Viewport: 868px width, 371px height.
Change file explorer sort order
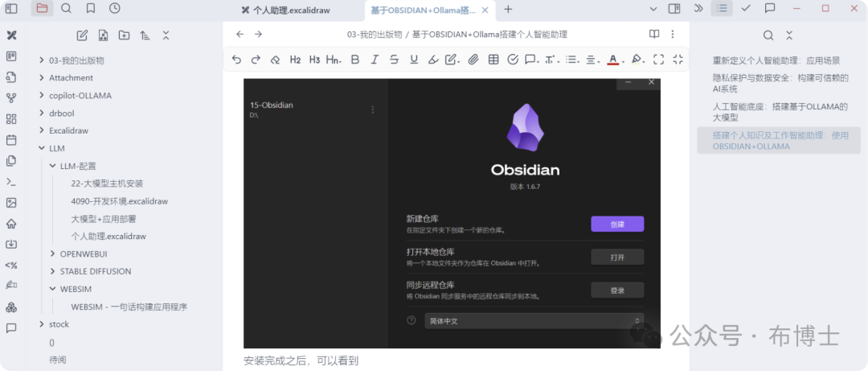click(x=145, y=35)
